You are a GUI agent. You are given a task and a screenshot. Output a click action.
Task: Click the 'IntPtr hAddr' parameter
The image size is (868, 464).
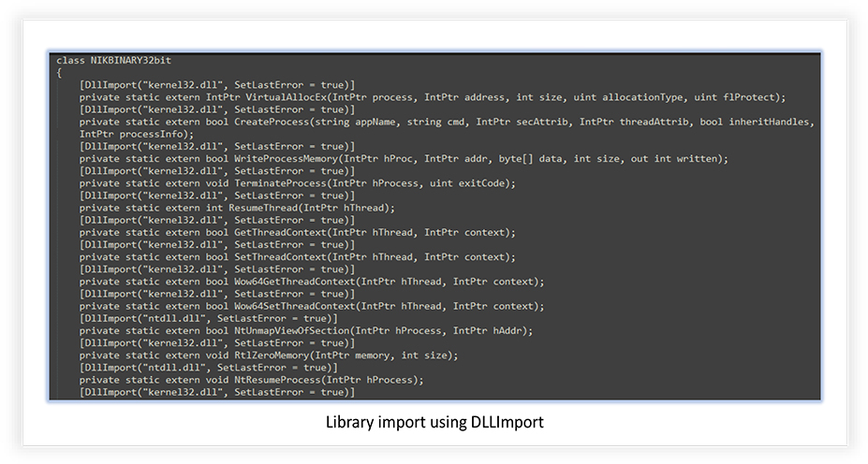coord(487,331)
